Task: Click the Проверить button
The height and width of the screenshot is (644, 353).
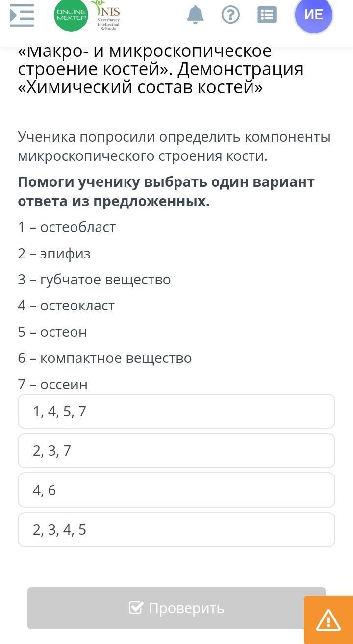Action: click(176, 608)
